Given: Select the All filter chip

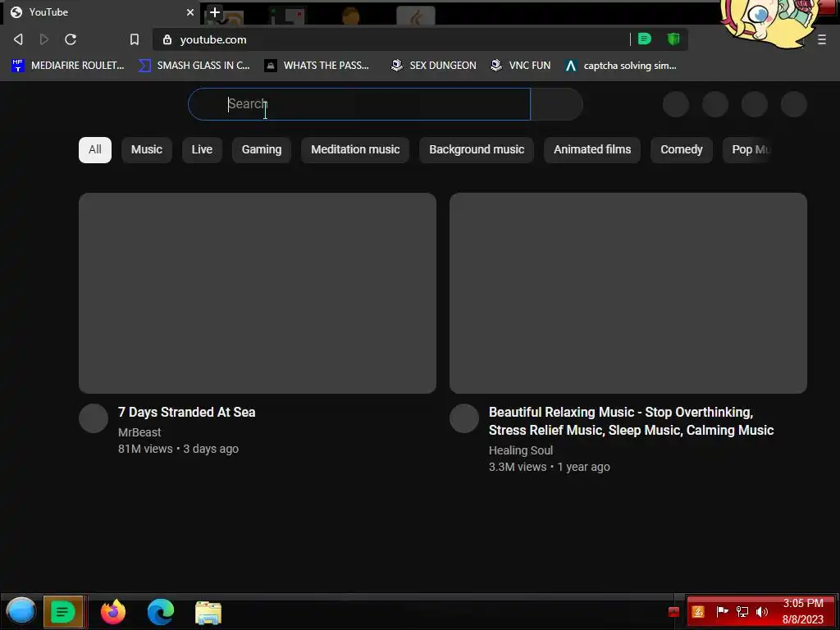Looking at the screenshot, I should pos(95,149).
